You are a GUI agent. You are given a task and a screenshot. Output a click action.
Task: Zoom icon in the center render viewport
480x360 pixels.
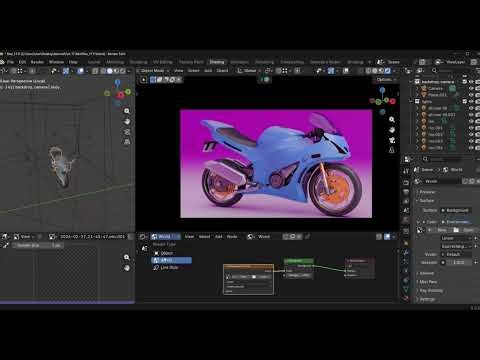point(392,119)
